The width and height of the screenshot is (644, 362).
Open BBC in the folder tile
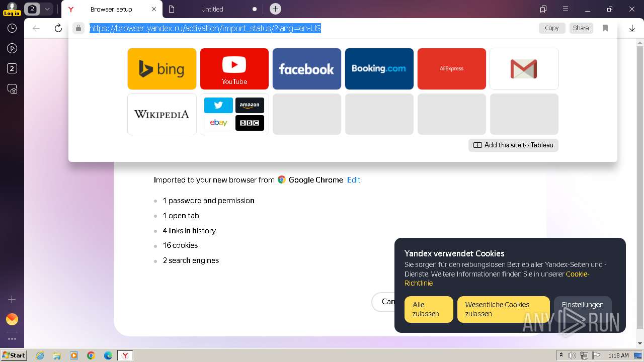[250, 123]
